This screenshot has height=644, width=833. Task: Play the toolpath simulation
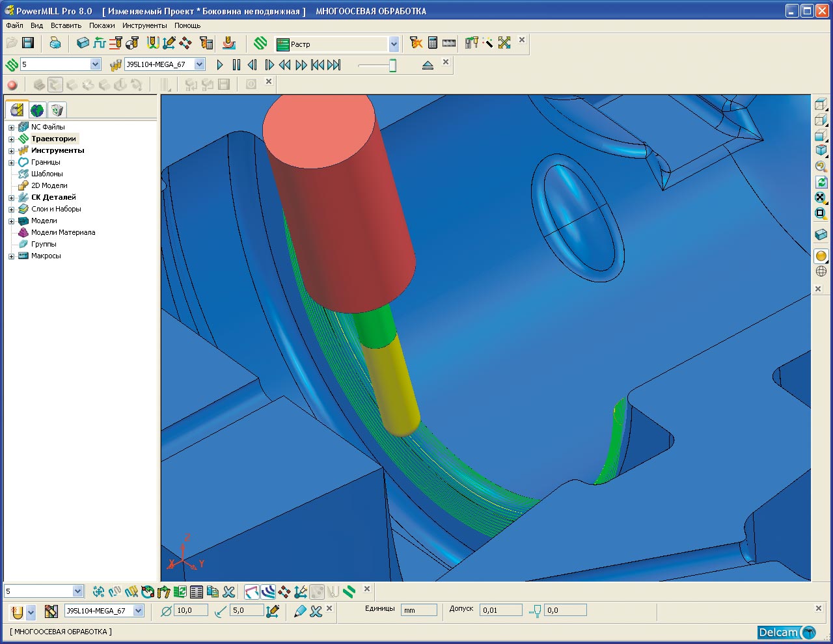(220, 64)
